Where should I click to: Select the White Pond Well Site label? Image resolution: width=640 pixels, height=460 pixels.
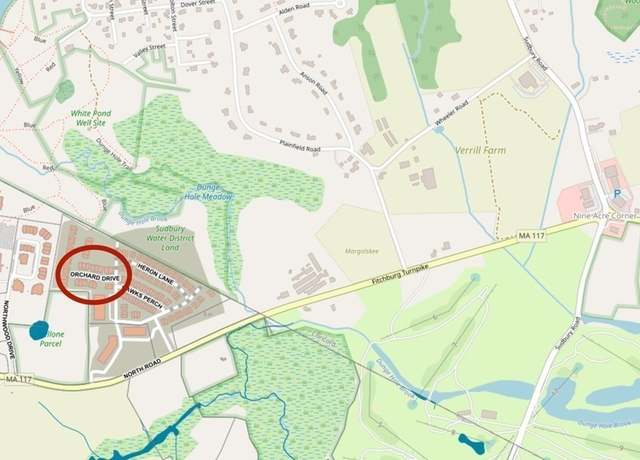(x=91, y=118)
